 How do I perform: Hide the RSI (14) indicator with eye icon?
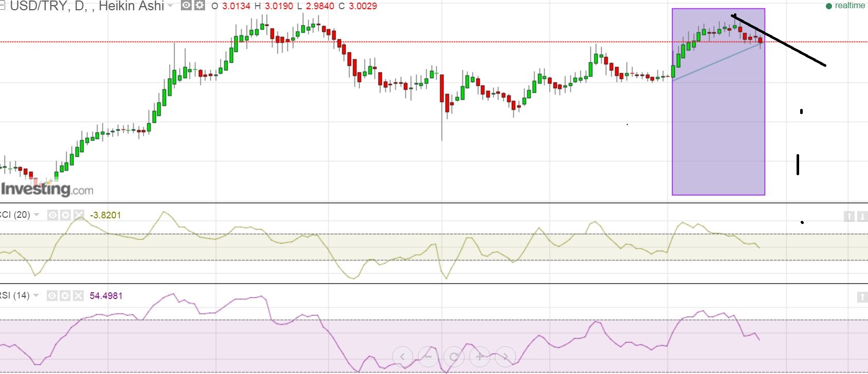[52, 296]
